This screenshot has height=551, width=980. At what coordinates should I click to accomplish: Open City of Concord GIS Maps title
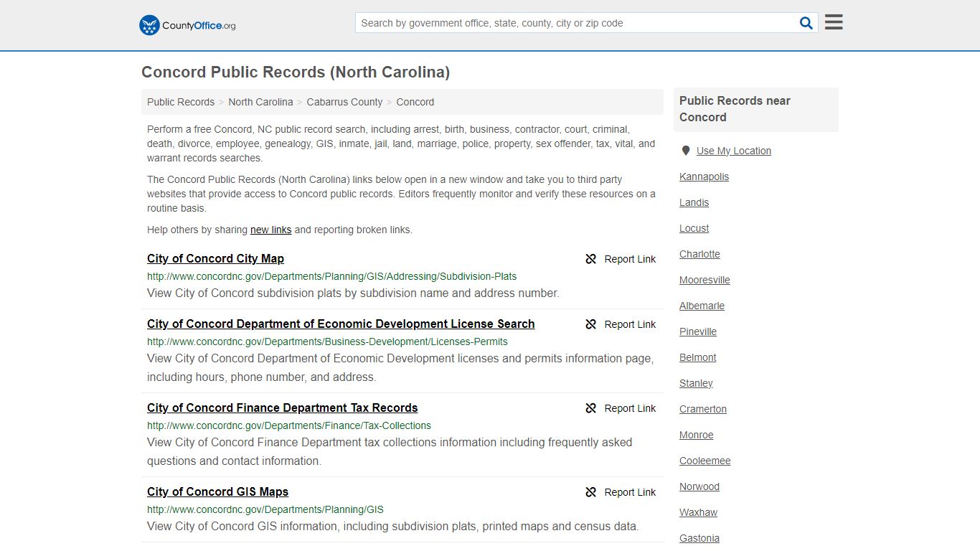tap(217, 491)
